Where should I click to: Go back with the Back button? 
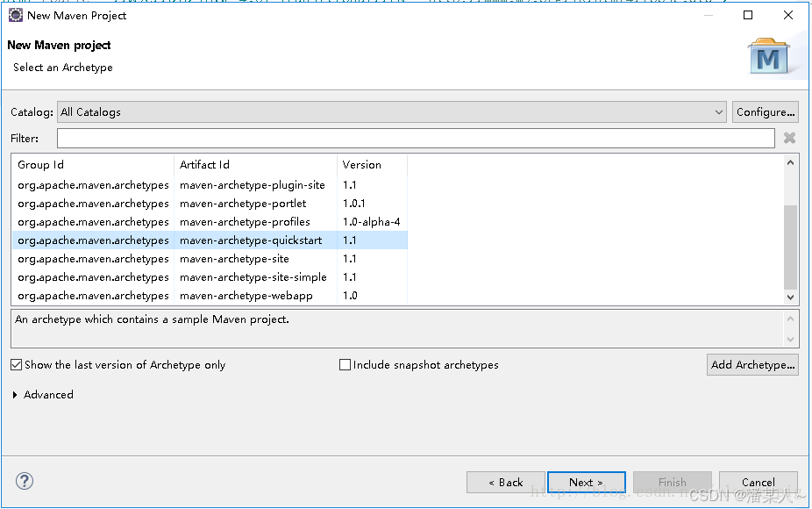point(505,482)
